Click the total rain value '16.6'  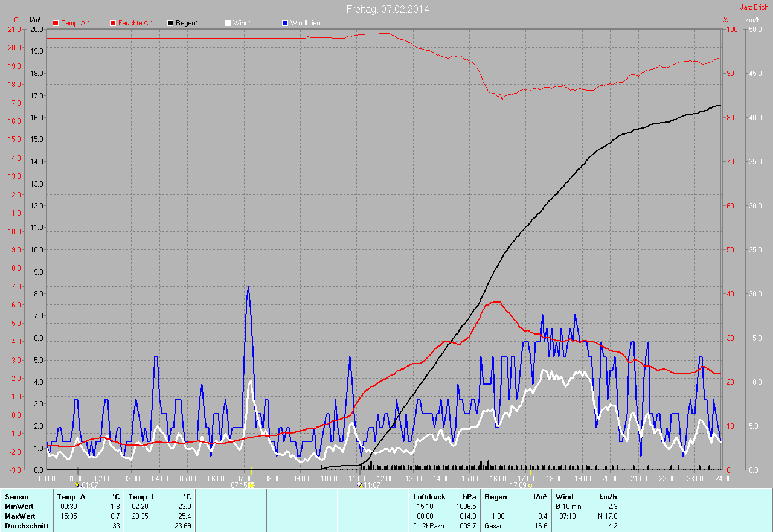point(541,526)
